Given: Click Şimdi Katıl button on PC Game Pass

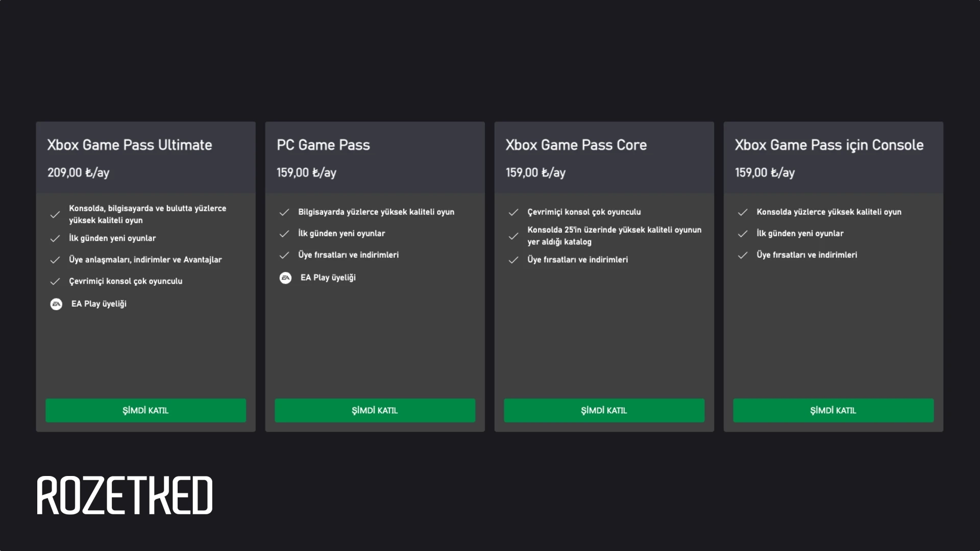Looking at the screenshot, I should point(375,410).
